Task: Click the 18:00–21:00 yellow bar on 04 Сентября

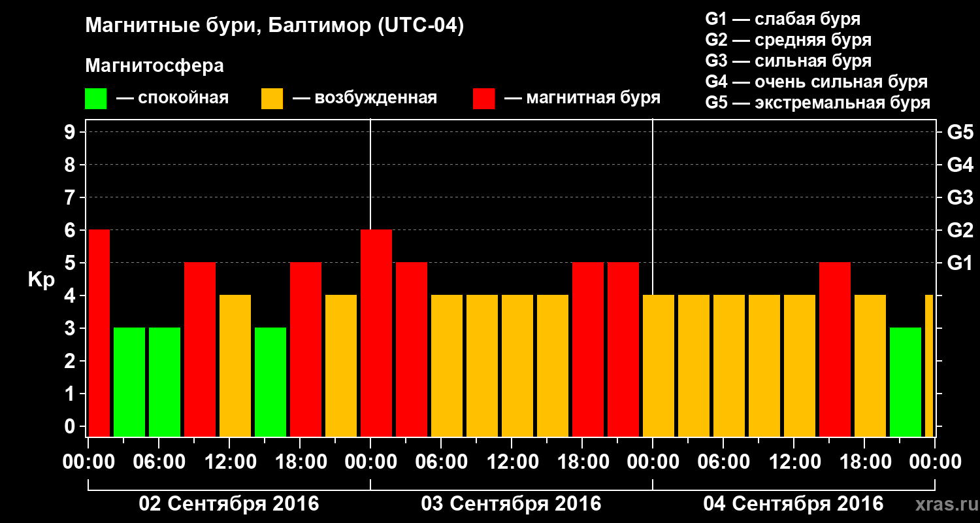Action: pyautogui.click(x=870, y=366)
